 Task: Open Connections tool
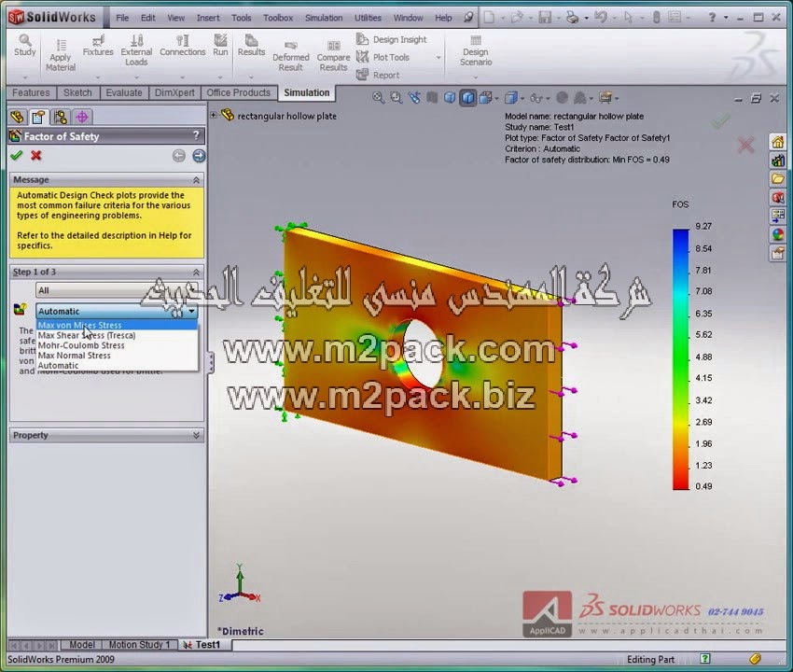click(x=183, y=45)
